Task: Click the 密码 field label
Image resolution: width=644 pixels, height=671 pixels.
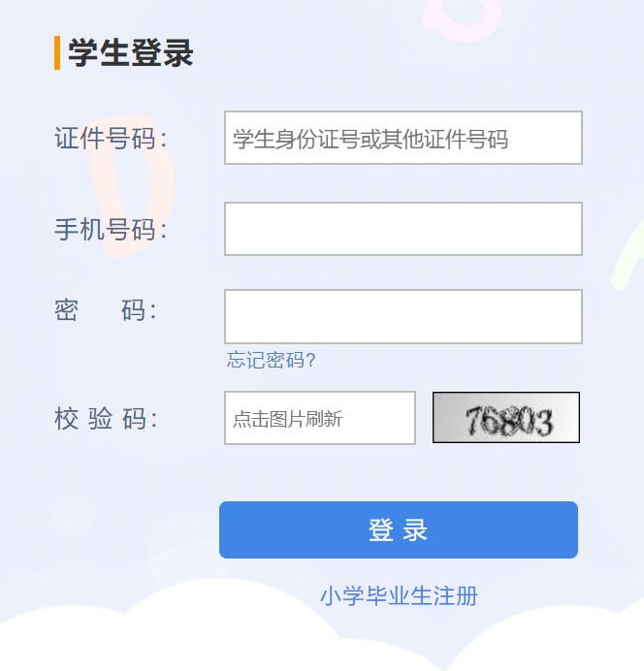Action: [x=105, y=311]
